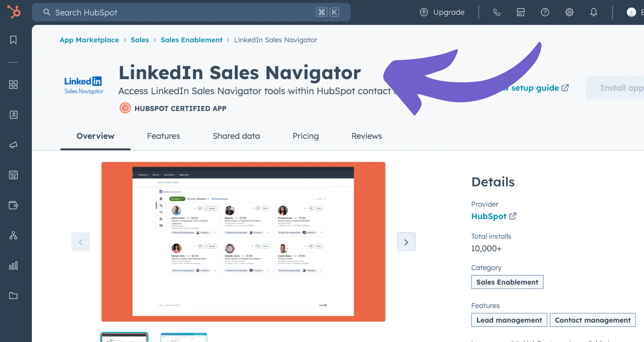
Task: Open the HubSpot sprocket home logo
Action: pos(14,12)
